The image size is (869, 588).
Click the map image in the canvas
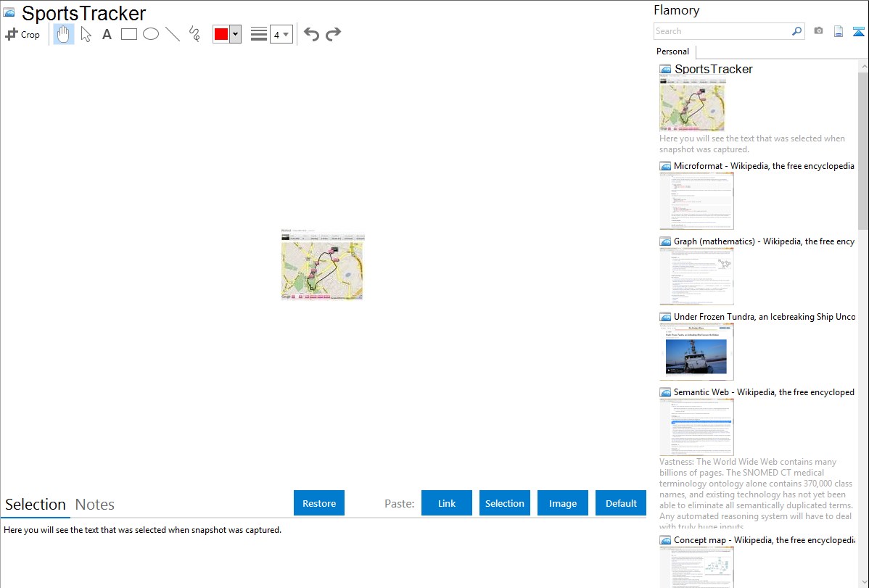323,265
